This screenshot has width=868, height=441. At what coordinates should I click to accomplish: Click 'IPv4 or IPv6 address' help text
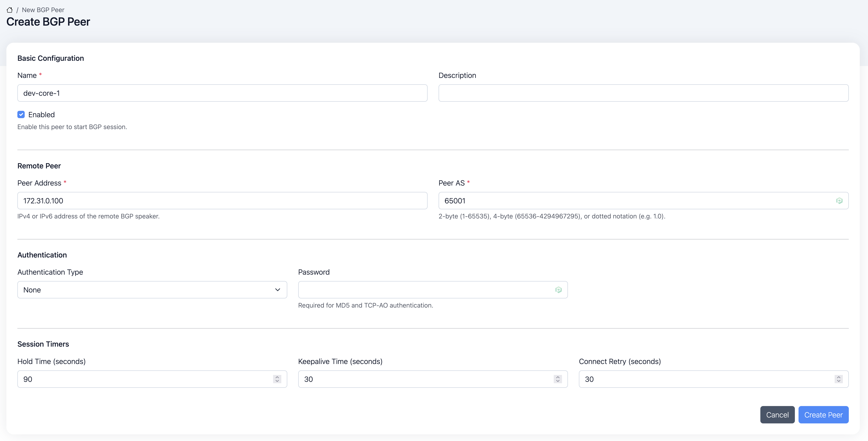(88, 216)
